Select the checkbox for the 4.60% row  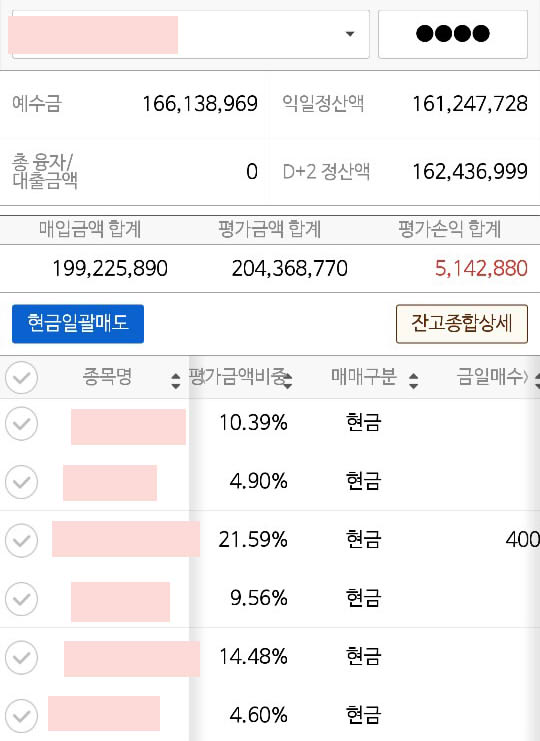(x=21, y=715)
